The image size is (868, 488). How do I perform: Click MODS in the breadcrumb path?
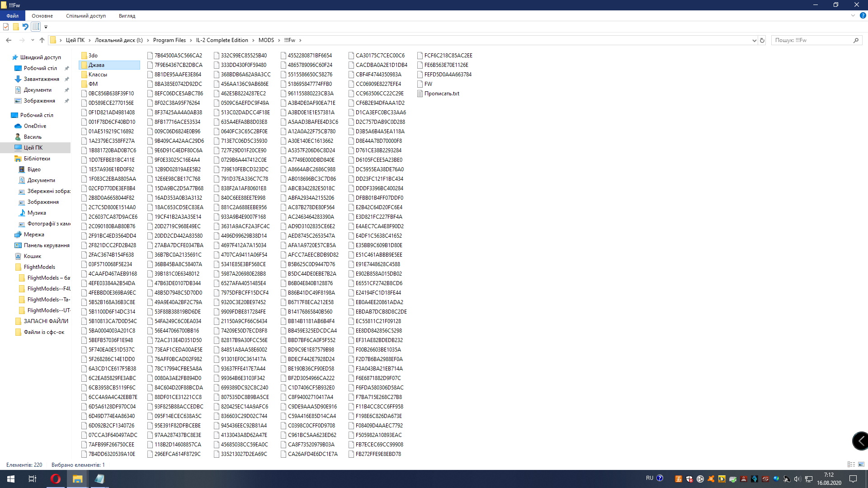[x=266, y=40]
